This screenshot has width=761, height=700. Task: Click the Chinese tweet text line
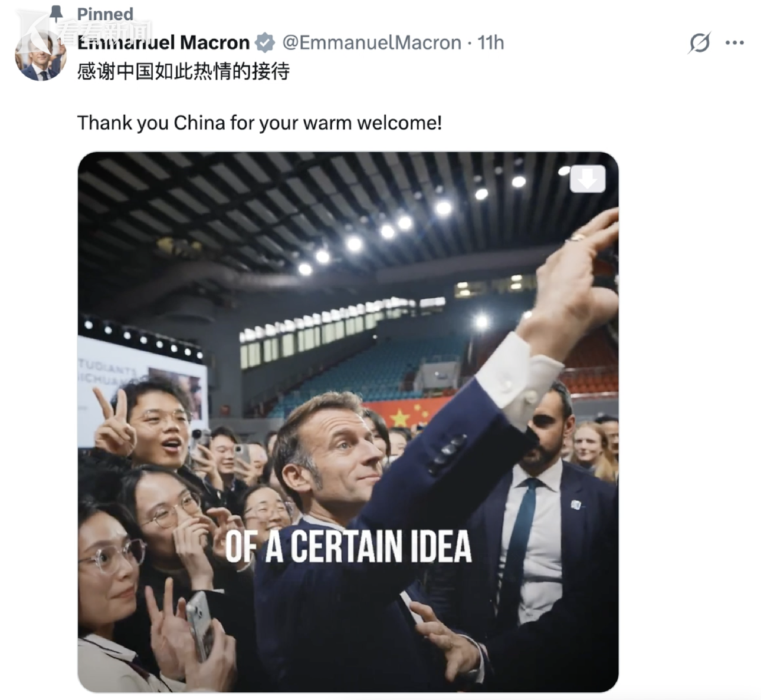point(183,72)
